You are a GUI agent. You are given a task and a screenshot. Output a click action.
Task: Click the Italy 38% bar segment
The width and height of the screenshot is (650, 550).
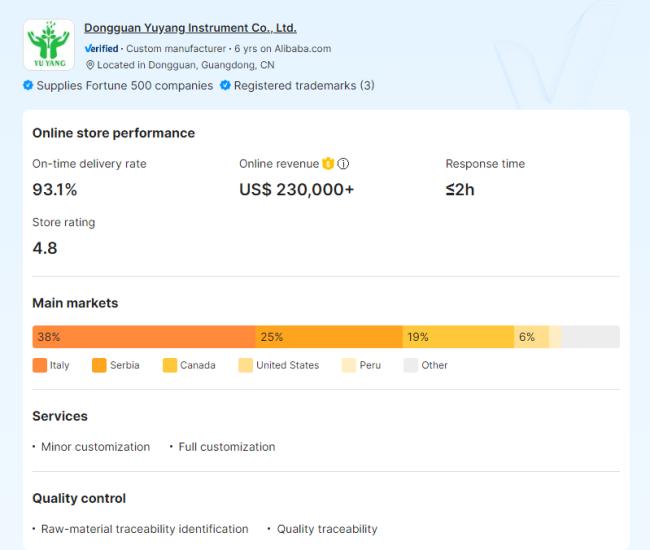click(x=143, y=337)
